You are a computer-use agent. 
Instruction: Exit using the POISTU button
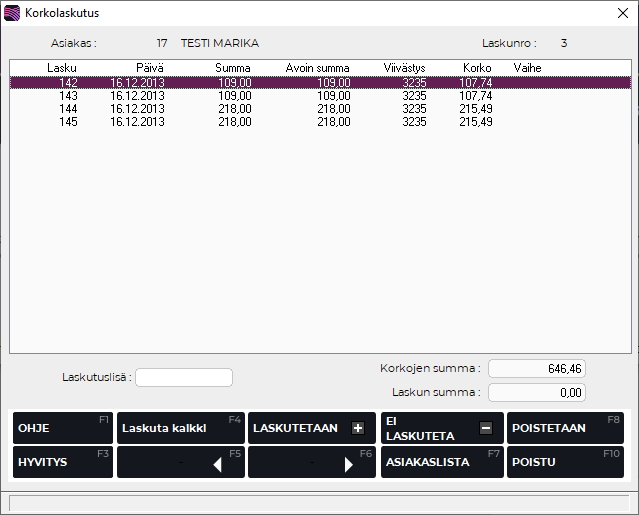[x=564, y=462]
